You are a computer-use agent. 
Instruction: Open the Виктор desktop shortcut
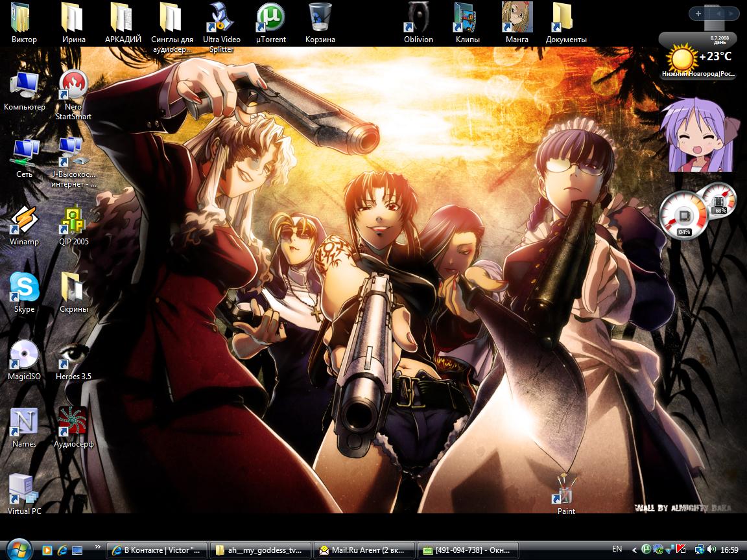(24, 24)
